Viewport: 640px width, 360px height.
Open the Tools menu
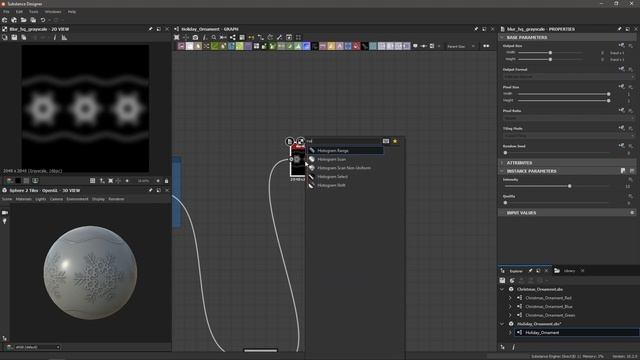[33, 12]
